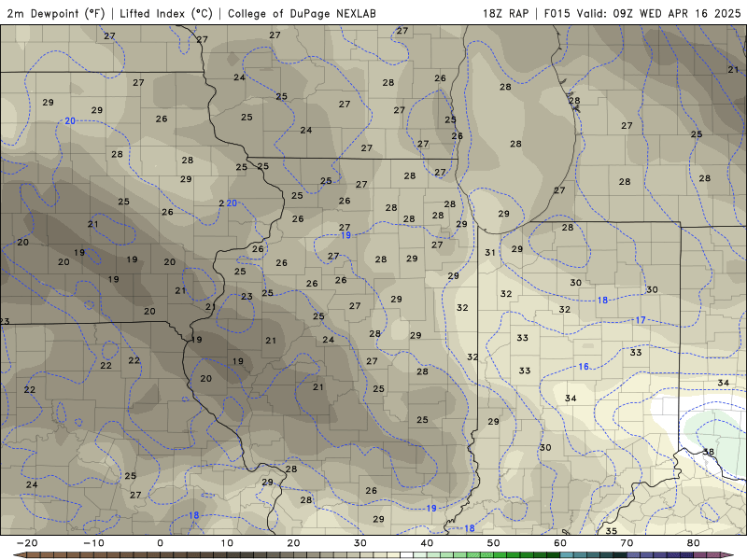The width and height of the screenshot is (747, 560).
Task: Click the dewpoint value '31' on map
Action: 490,252
